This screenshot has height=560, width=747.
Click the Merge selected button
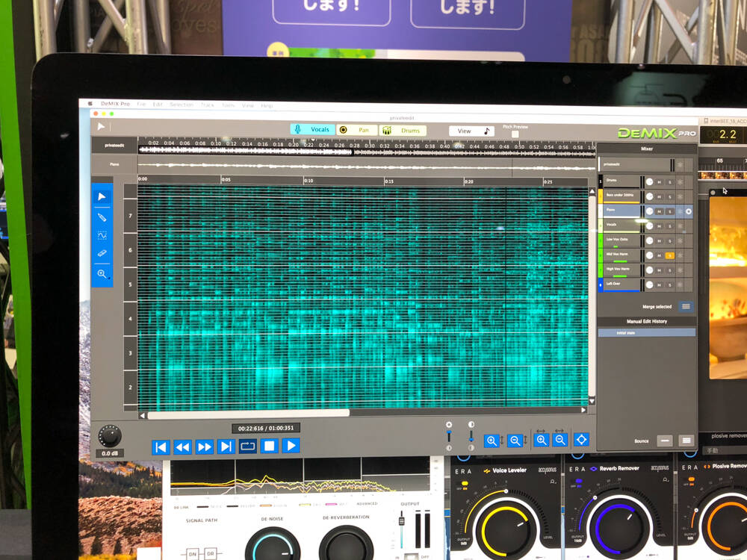[686, 306]
